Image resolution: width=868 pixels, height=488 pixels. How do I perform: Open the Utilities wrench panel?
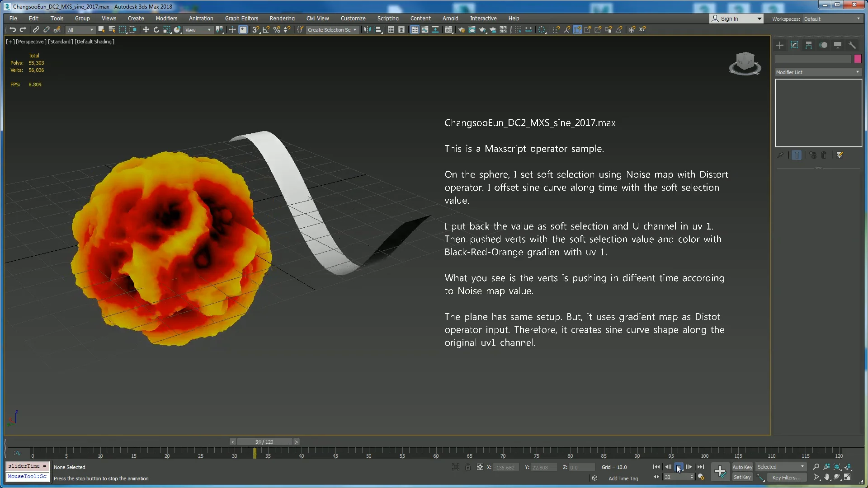(x=852, y=45)
